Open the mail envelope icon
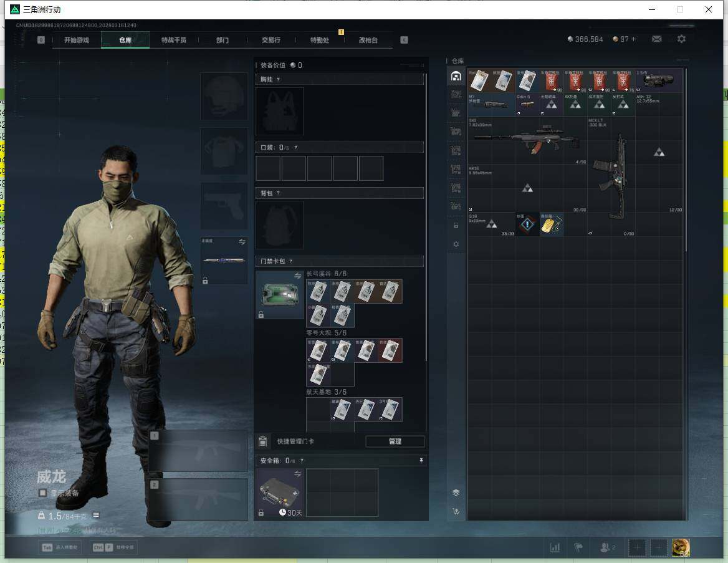Viewport: 728px width, 563px height. 656,39
